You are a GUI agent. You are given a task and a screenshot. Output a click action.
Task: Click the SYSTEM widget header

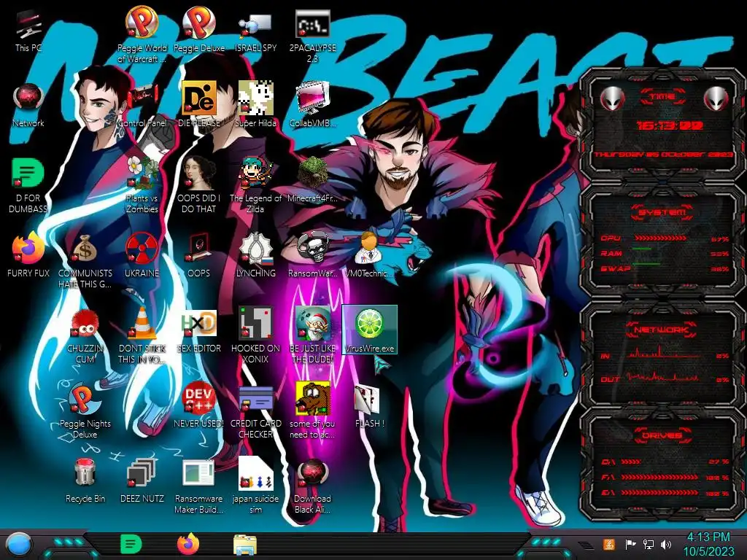662,212
